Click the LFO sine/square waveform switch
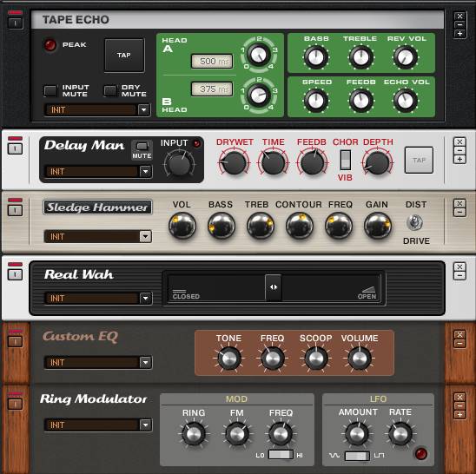The width and height of the screenshot is (476, 474). pos(357,456)
